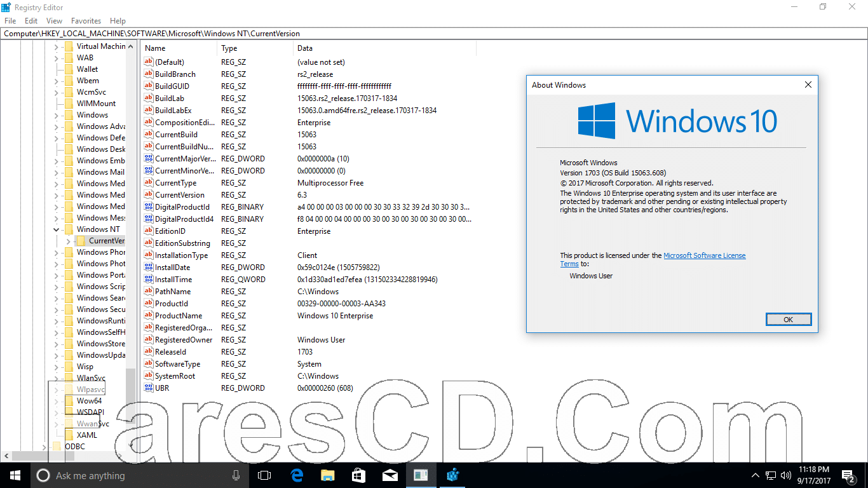Open Windows Start menu
Screen dimensions: 868x488
(x=15, y=475)
